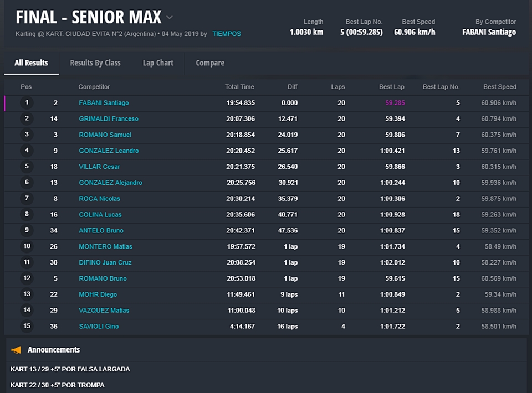The image size is (532, 393).
Task: Select the All Results tab
Action: tap(31, 63)
